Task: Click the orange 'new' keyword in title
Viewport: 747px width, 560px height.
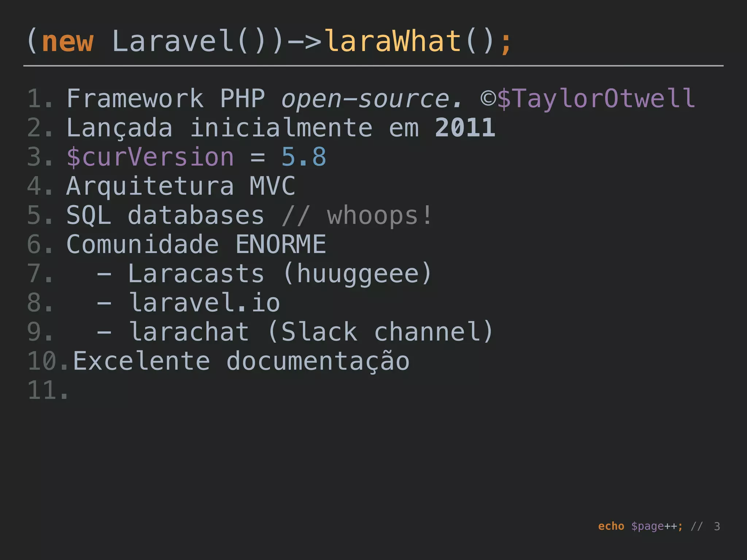Action: pos(68,42)
